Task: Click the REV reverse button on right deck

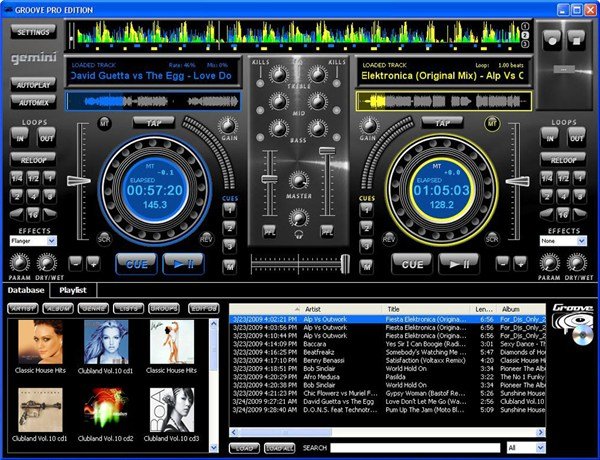Action: [389, 239]
